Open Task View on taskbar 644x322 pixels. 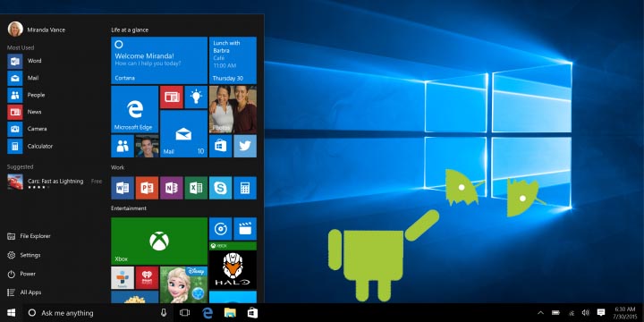tap(184, 313)
